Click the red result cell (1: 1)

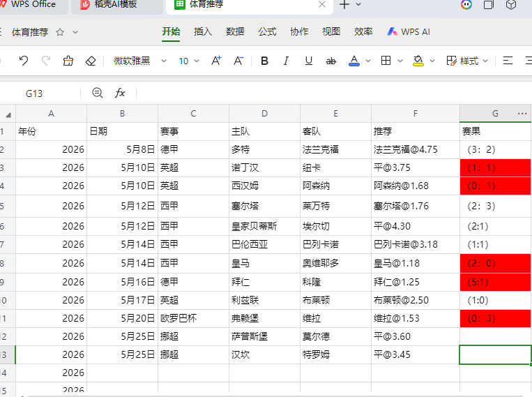point(495,167)
